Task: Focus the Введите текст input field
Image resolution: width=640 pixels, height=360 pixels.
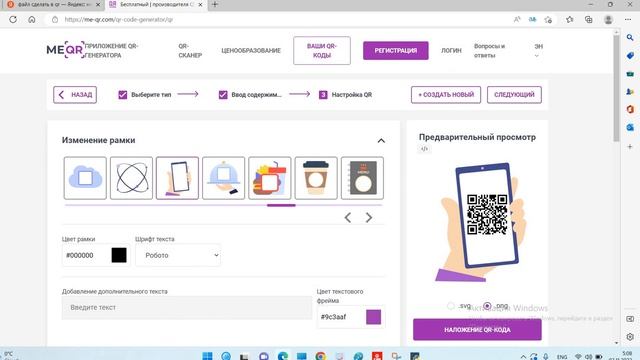Action: pyautogui.click(x=187, y=307)
